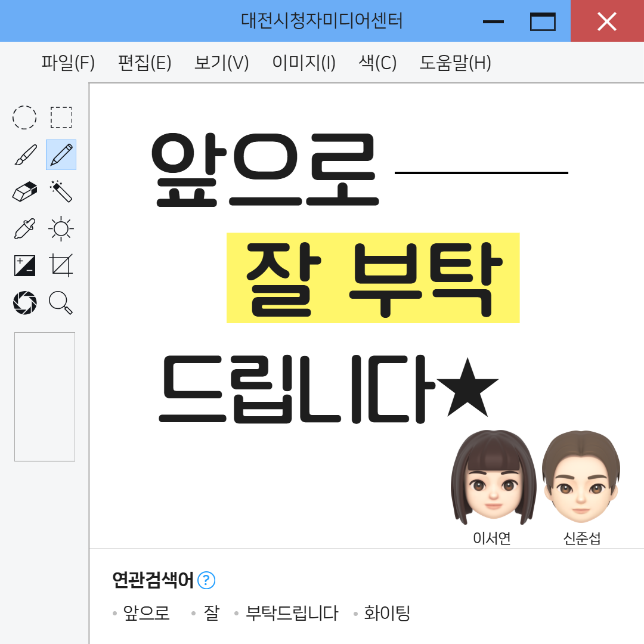Open the 도움말(H) menu
The image size is (644, 644).
[455, 63]
